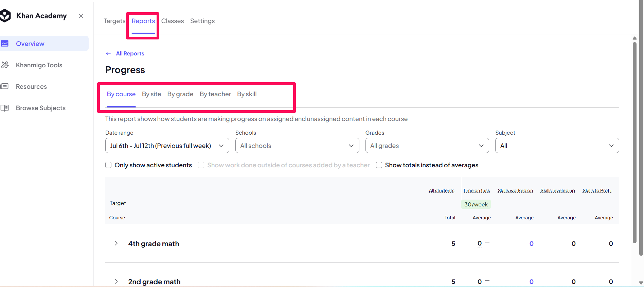Close the sidebar with the X icon
644x287 pixels.
point(81,16)
